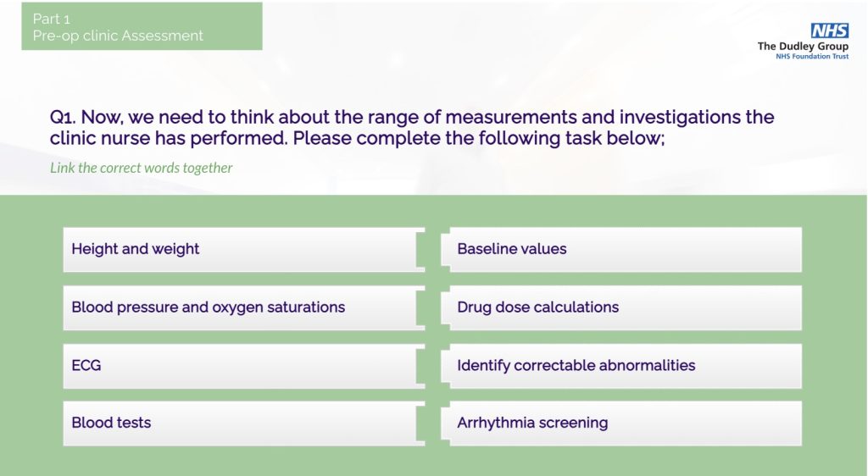Click connector tab on Drug dose calculations card
Screen dimensions: 868x476
(446, 308)
